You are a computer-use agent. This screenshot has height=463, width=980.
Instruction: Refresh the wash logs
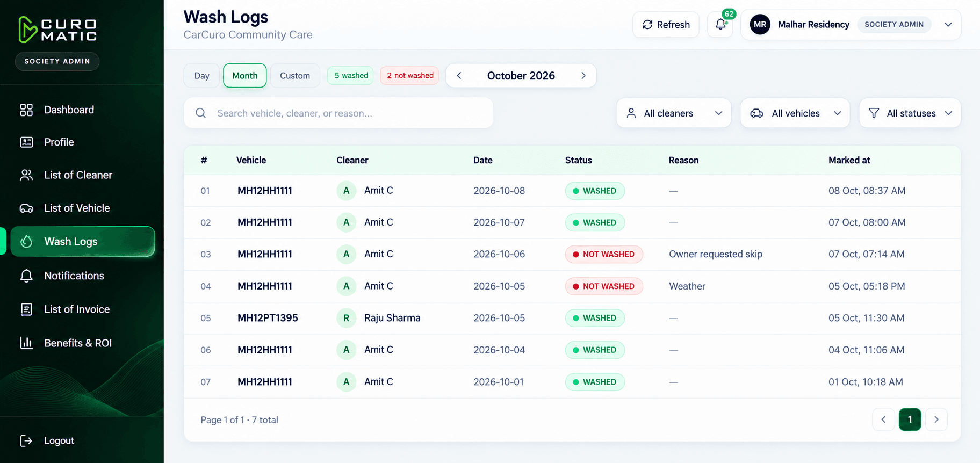666,25
